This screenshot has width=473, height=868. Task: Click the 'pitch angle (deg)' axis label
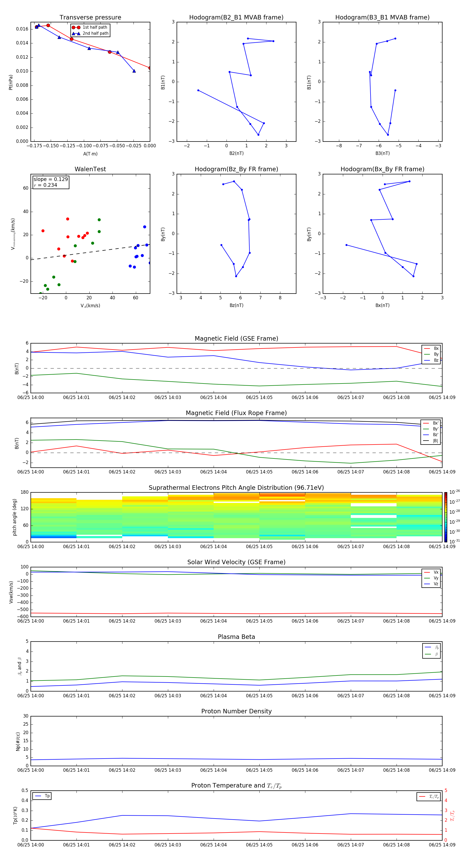pos(14,517)
